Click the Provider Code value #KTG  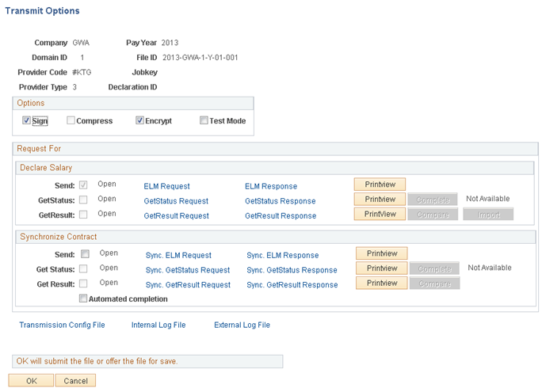[82, 72]
